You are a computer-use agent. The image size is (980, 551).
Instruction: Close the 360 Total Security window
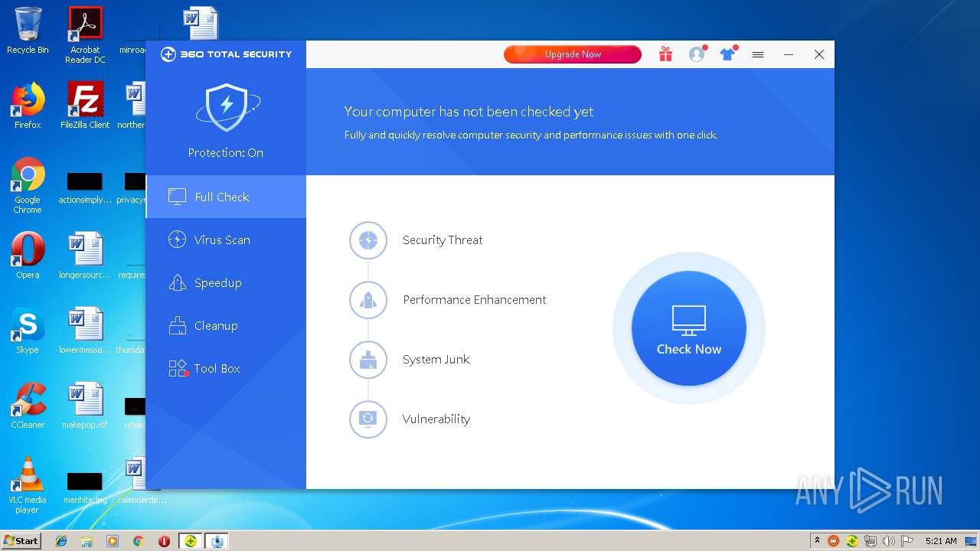point(819,54)
